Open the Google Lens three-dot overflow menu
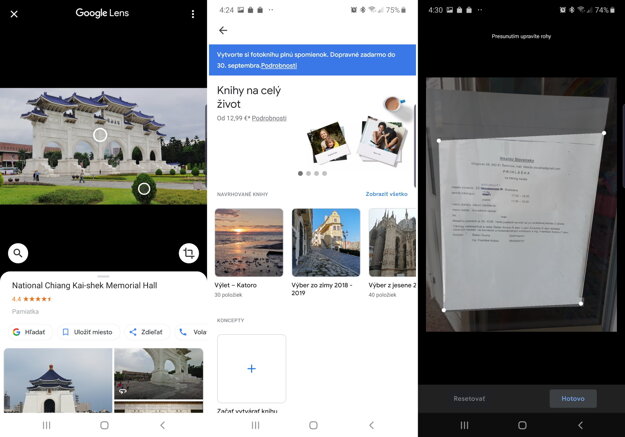The height and width of the screenshot is (437, 625). click(x=193, y=14)
